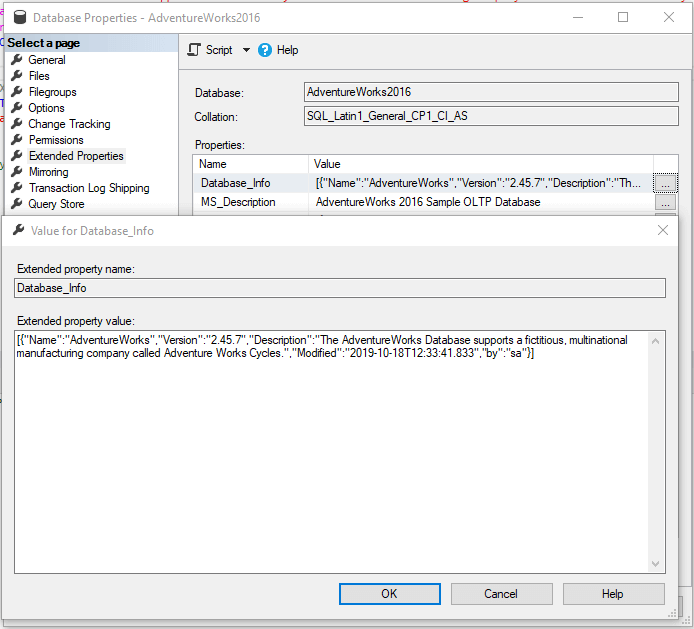Click the Value column header
694x629 pixels.
(x=481, y=164)
